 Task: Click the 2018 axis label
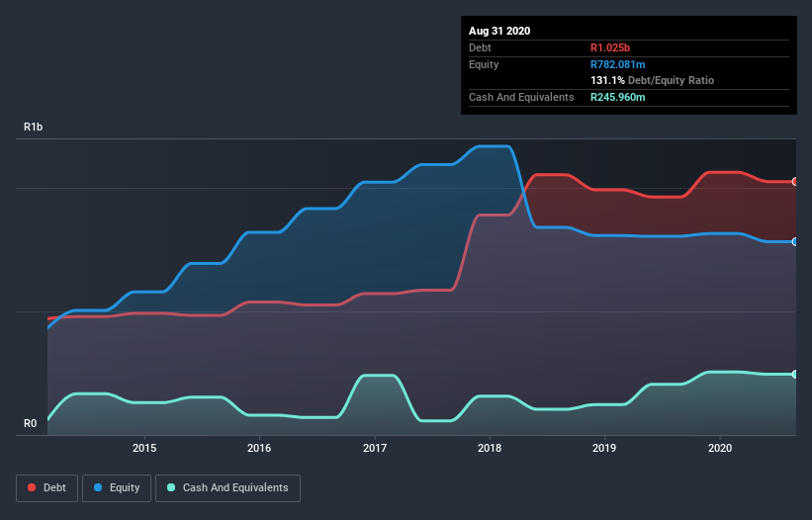[x=490, y=448]
